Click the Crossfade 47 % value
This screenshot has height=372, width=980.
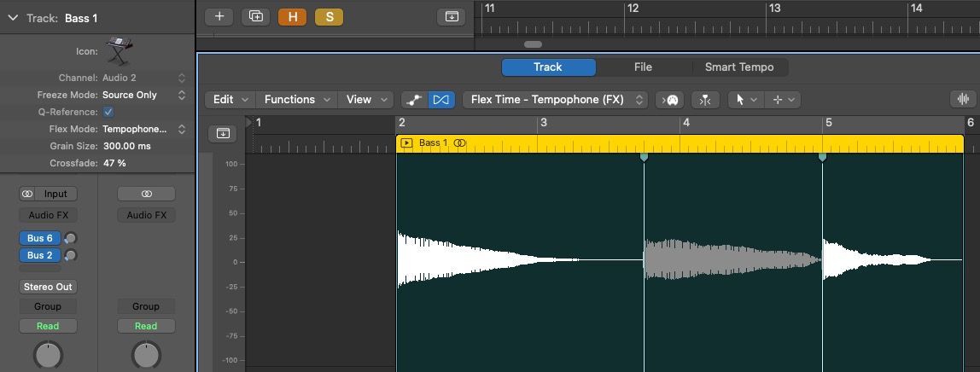point(114,163)
